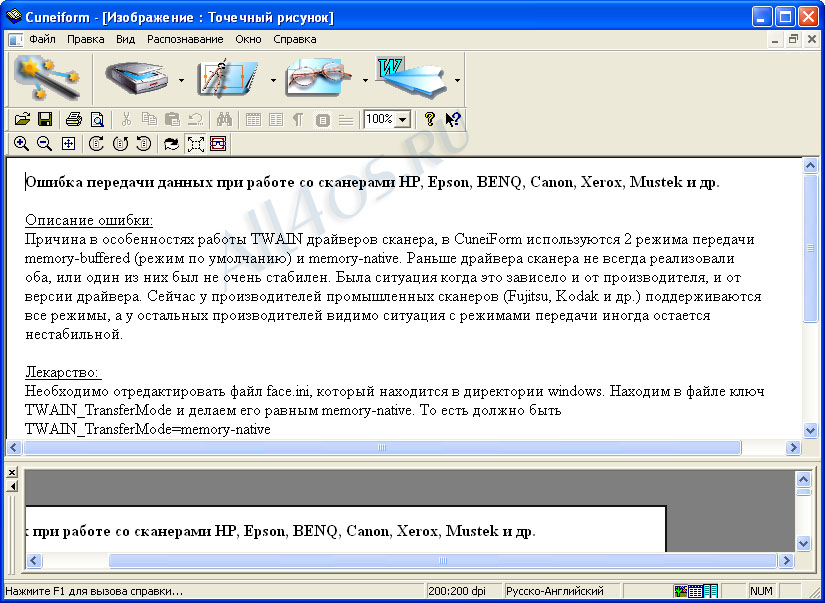Click the 200:200 dpi status field
The width and height of the screenshot is (825, 603).
[x=463, y=591]
